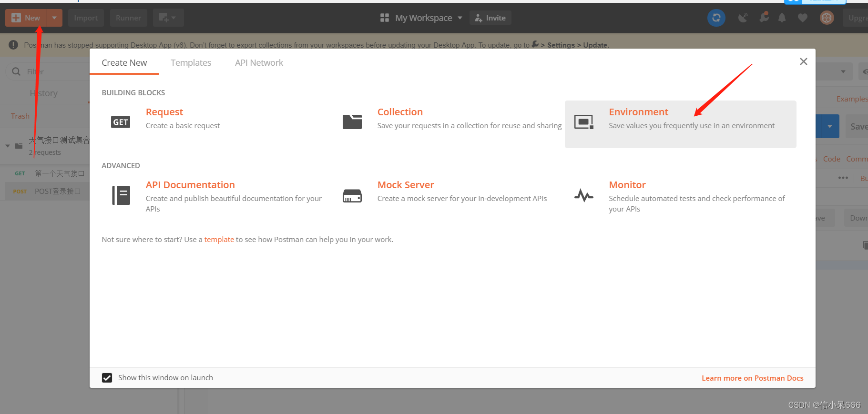Image resolution: width=868 pixels, height=414 pixels.
Task: Click the Invite button
Action: (490, 18)
